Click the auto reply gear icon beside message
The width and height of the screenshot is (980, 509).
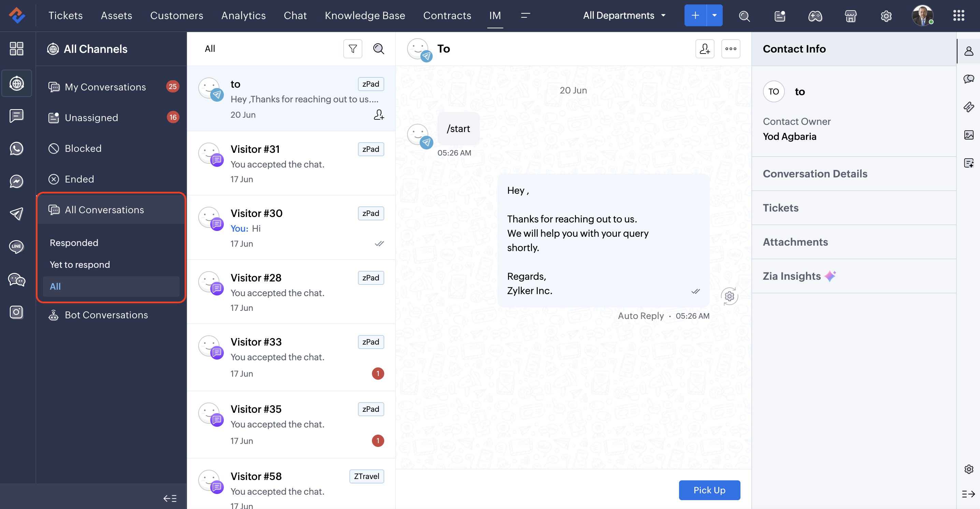729,296
